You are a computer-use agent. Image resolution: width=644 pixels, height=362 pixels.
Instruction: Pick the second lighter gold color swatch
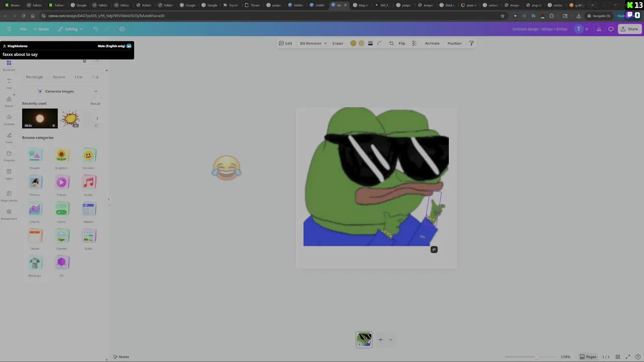(361, 43)
